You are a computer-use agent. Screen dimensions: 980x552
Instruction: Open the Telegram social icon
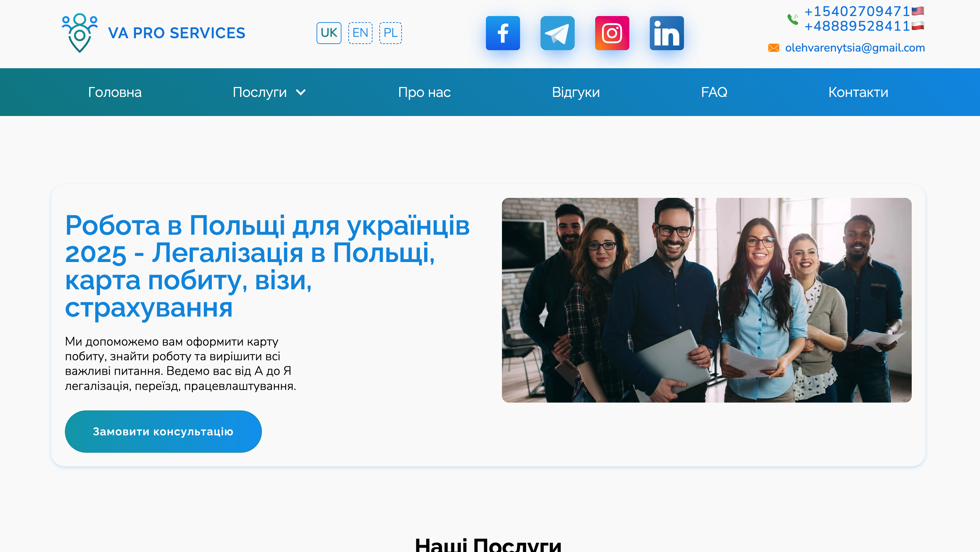click(557, 33)
